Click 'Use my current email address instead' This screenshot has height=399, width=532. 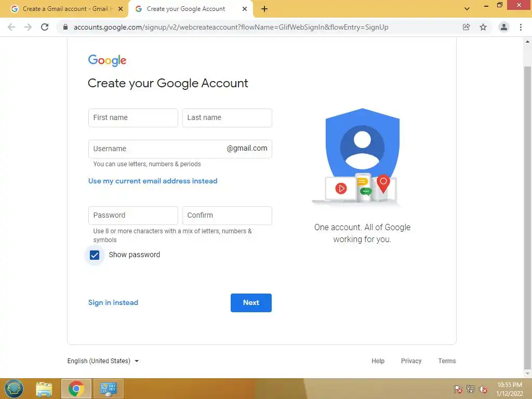[153, 181]
